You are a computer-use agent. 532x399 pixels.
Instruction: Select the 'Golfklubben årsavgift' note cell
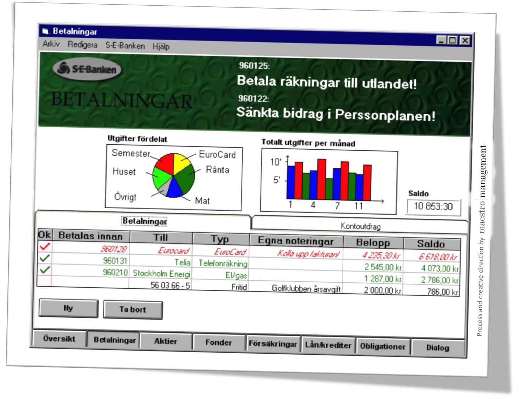tap(296, 288)
